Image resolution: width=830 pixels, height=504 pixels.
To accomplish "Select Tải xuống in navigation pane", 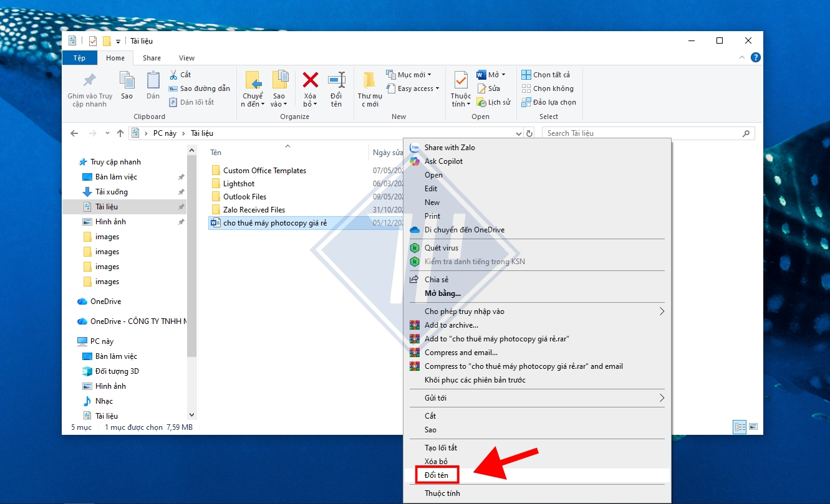I will 111,192.
